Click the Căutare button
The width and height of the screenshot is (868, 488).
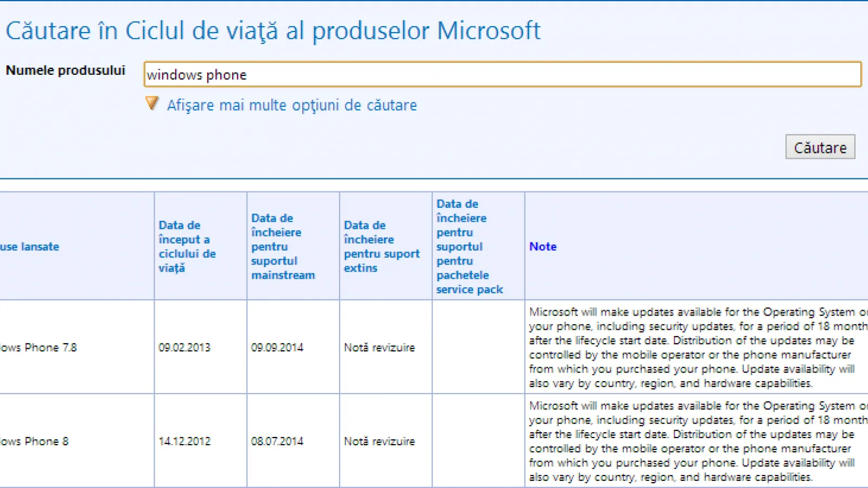(x=820, y=147)
